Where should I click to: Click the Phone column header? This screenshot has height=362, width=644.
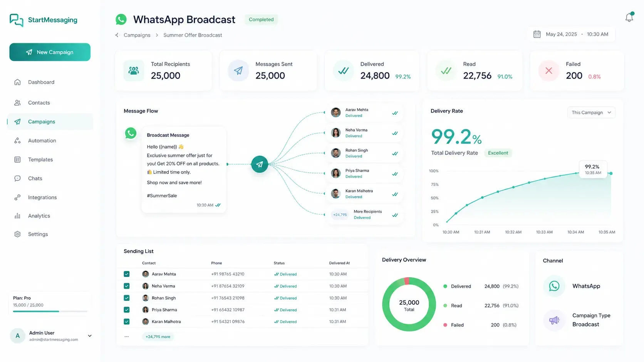216,263
